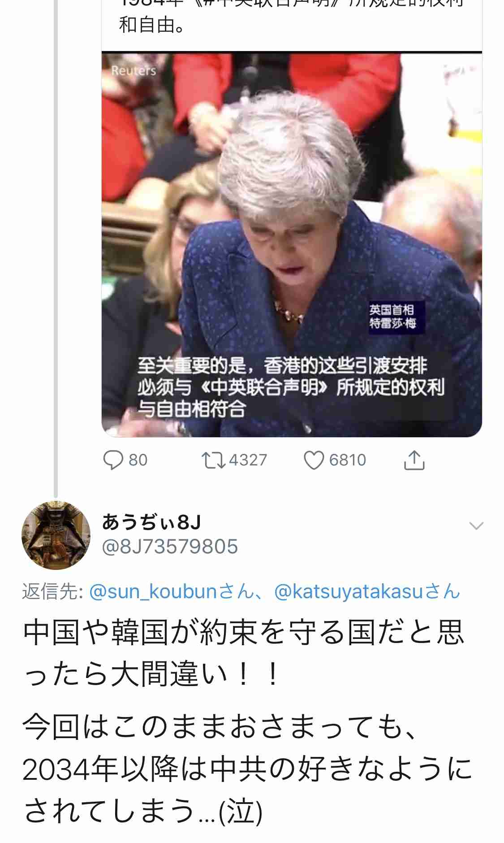The image size is (504, 843).
Task: Tap the reply line mentioning 2034年以降
Action: click(247, 769)
